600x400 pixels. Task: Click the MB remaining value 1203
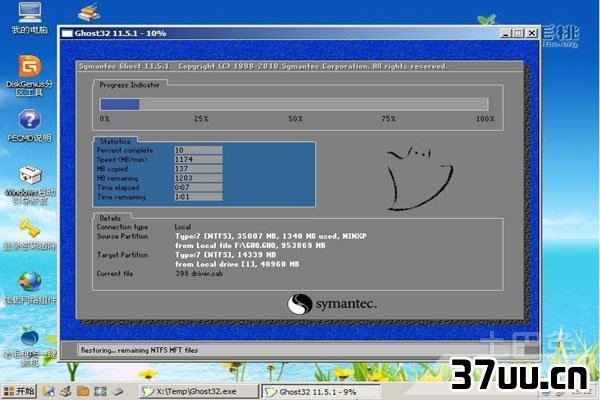point(198,178)
